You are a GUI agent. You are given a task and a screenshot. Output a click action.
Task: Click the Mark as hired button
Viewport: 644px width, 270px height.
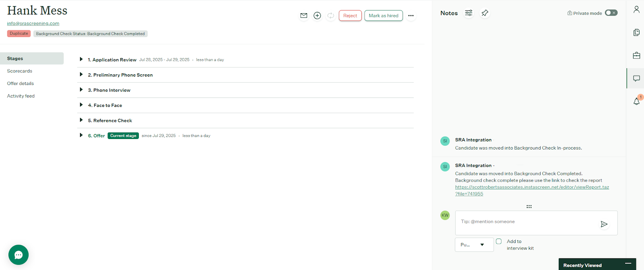pyautogui.click(x=384, y=16)
